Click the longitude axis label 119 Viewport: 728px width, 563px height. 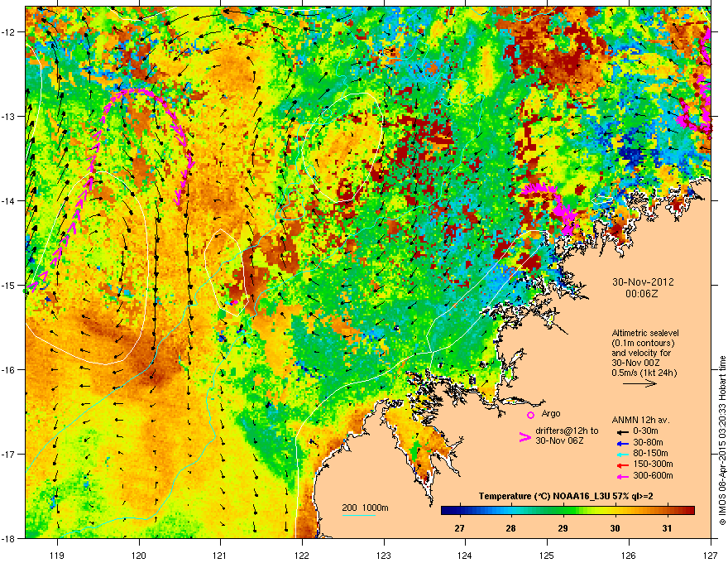click(57, 555)
